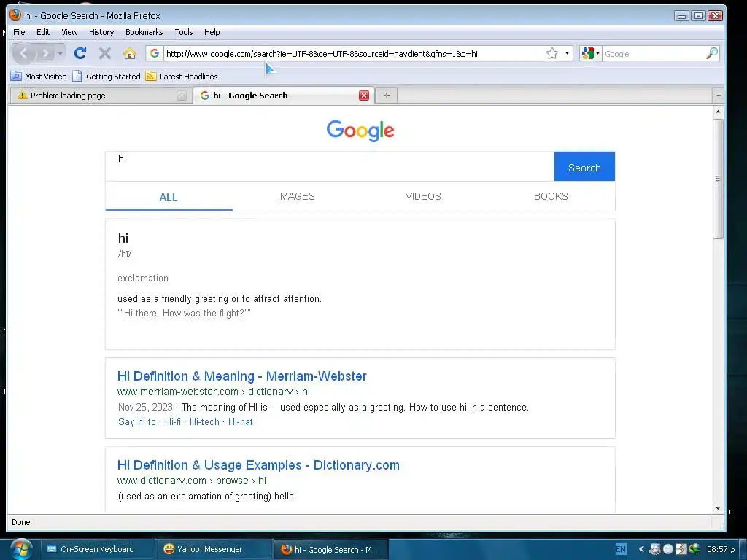Open a new tab with plus button

tap(387, 96)
